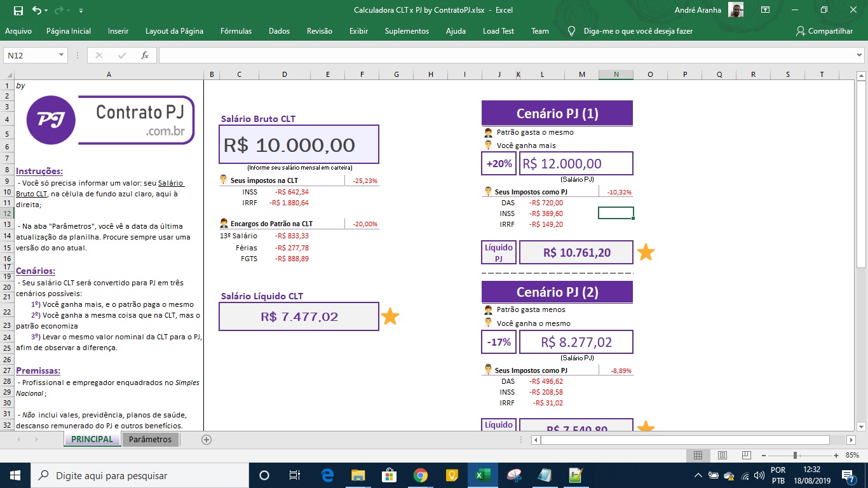Open the Fórmulas ribbon tab
Viewport: 868px width, 488px height.
236,31
